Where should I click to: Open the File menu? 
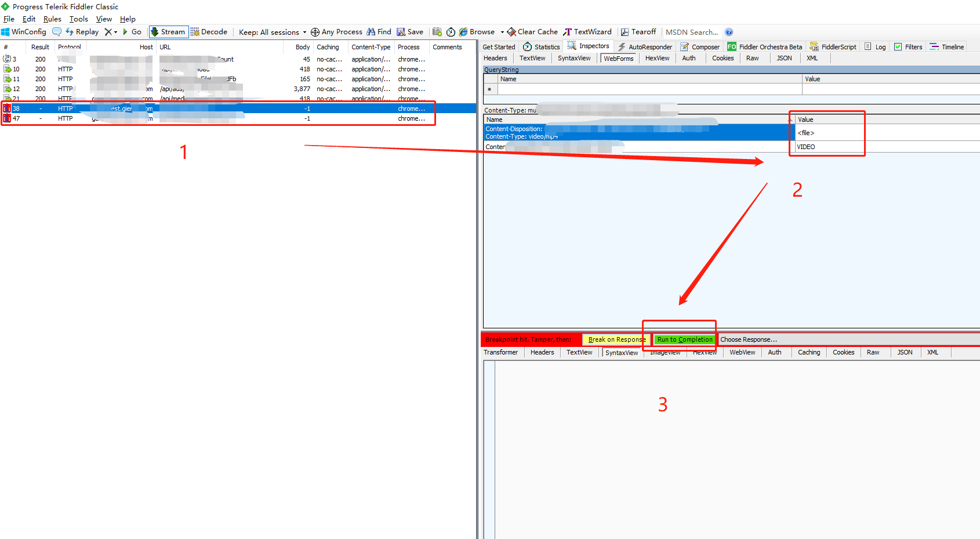tap(9, 19)
